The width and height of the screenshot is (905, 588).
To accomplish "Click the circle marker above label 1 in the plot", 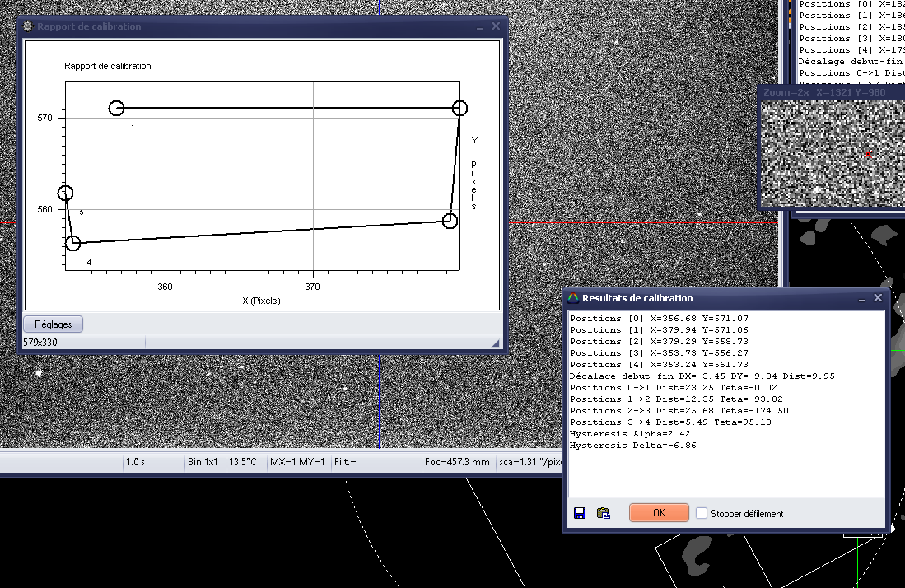I will point(116,109).
